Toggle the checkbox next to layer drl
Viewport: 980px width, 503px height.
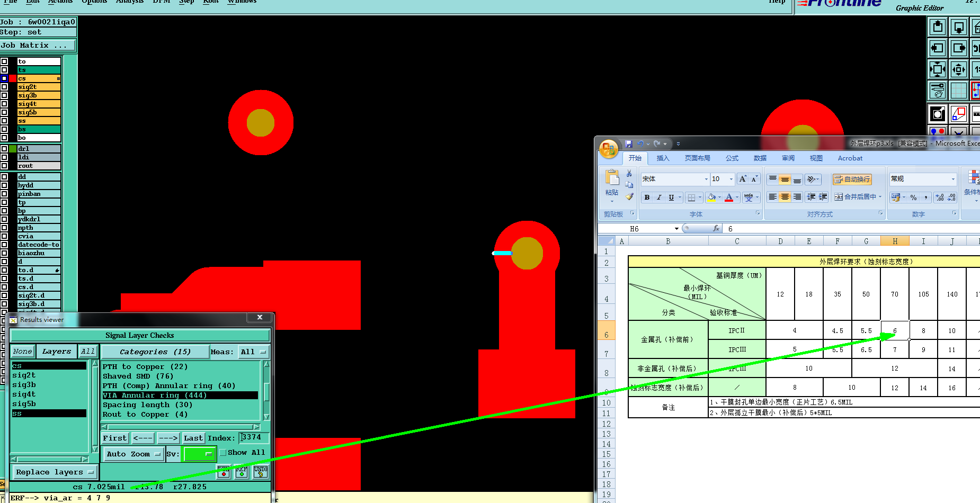pos(4,149)
